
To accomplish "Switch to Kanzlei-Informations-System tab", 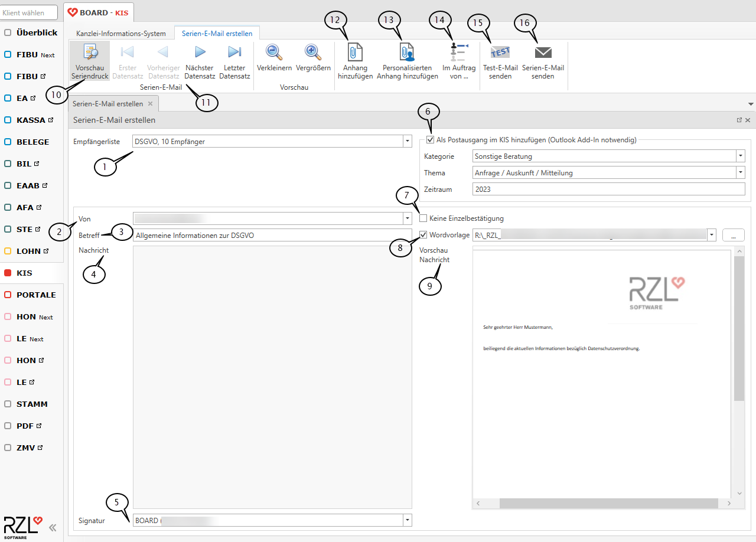I will (121, 34).
